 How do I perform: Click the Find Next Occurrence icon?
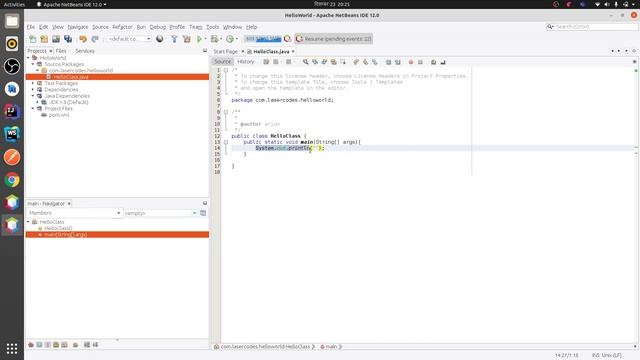pyautogui.click(x=324, y=62)
